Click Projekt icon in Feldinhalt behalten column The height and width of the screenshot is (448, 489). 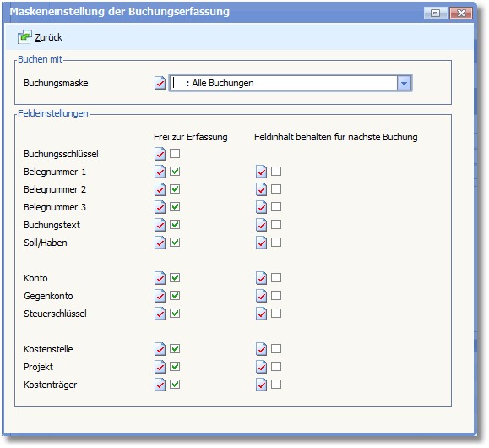(261, 367)
